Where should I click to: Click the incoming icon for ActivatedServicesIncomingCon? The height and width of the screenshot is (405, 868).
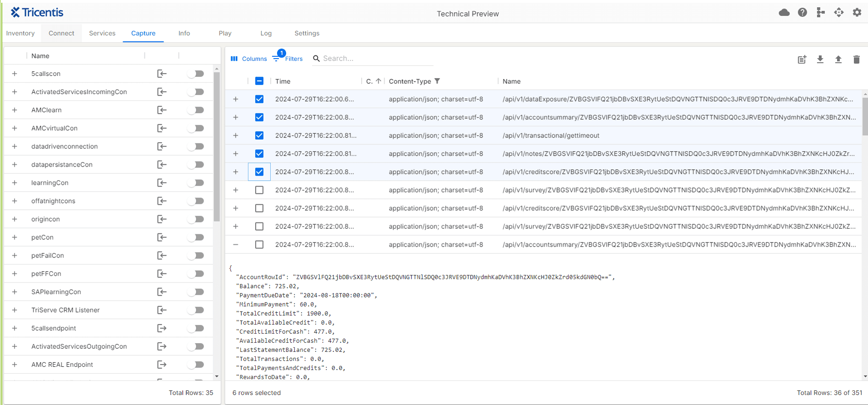point(162,92)
